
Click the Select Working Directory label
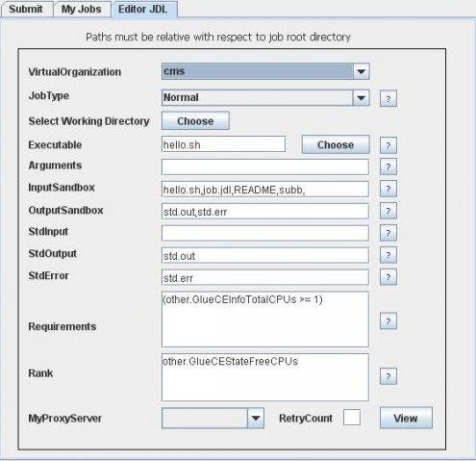tap(88, 121)
